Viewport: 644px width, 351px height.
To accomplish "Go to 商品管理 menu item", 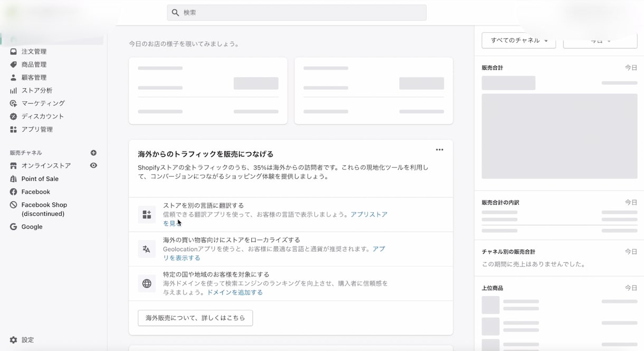I will point(34,64).
